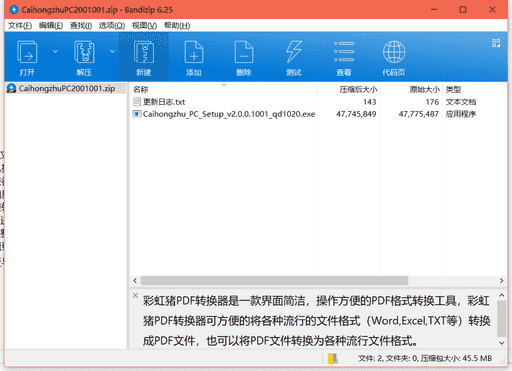Select the 更新日志.txt file row

pos(319,102)
